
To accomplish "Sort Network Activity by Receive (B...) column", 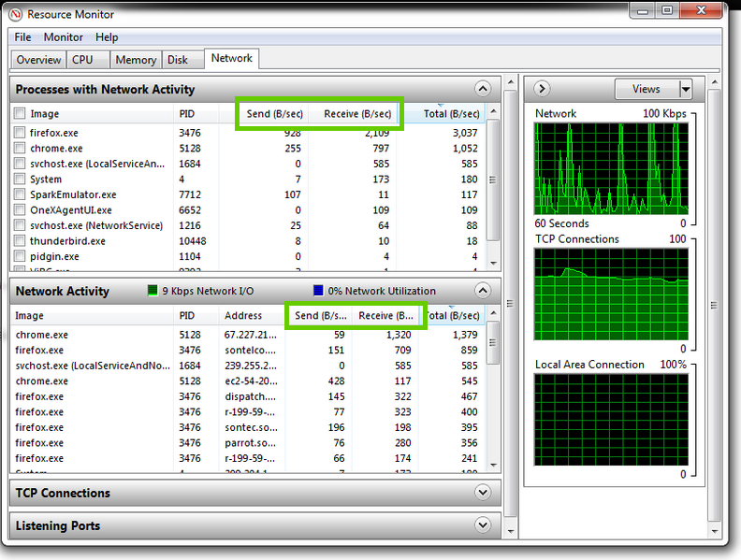I will coord(385,315).
